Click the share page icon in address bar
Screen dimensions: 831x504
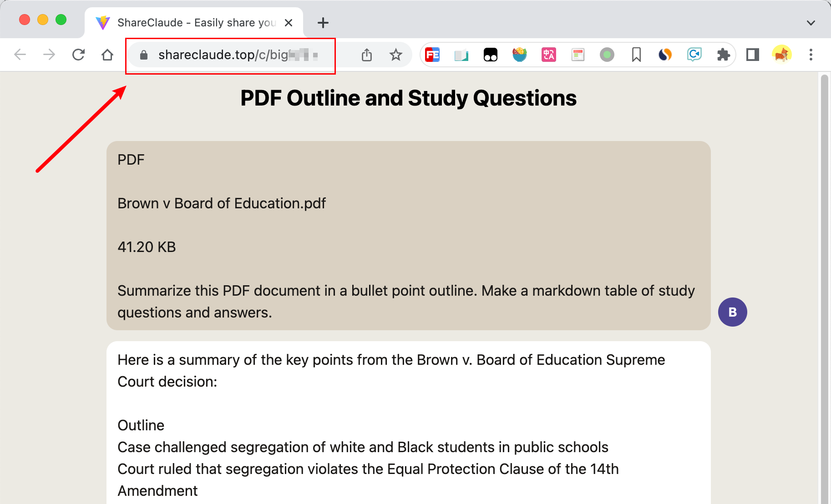click(367, 55)
